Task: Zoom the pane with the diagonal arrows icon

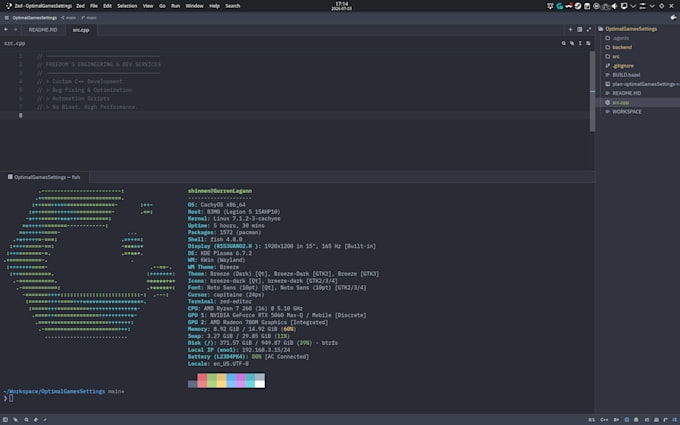Action: (588, 29)
